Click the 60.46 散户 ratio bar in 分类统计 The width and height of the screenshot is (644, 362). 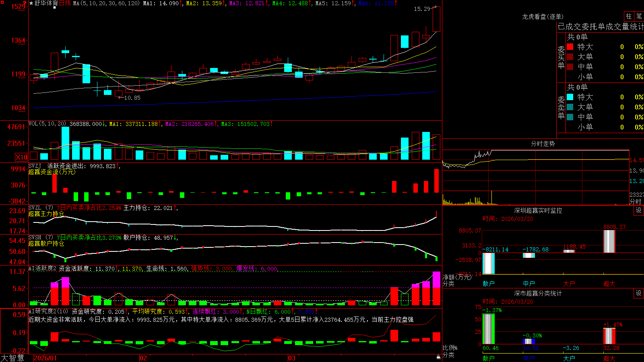coord(489,329)
